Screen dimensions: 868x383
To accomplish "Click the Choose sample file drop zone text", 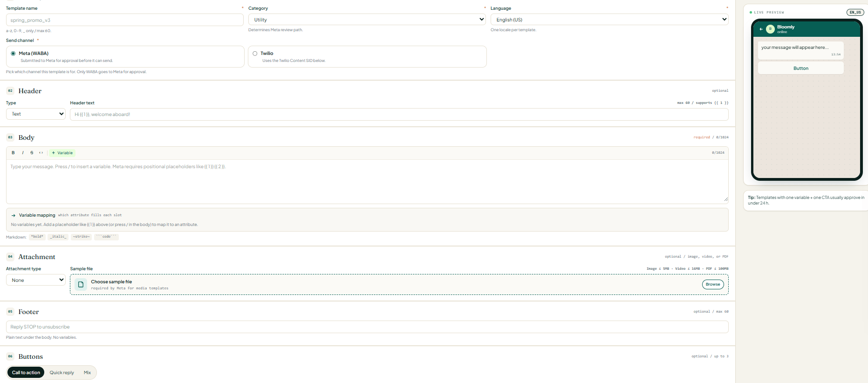I will tap(111, 282).
